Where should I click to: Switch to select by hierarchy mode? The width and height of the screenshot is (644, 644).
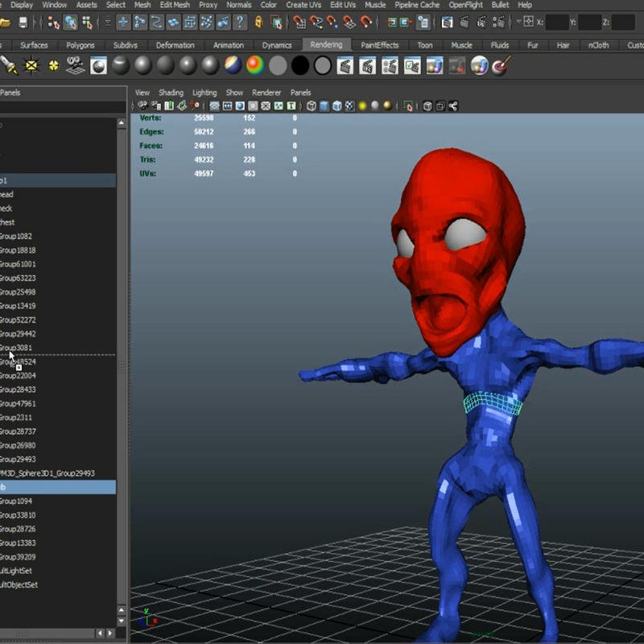(53, 23)
